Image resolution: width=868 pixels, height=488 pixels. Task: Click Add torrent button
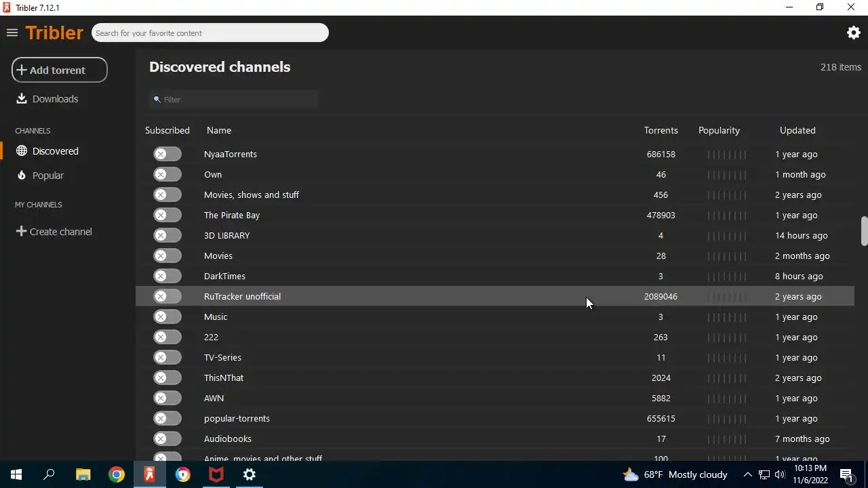pos(60,70)
